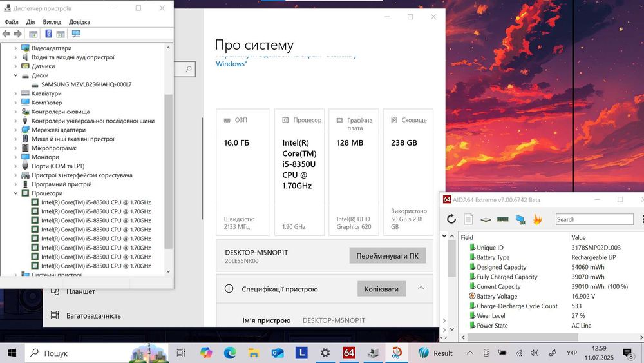Open File Explorer from the taskbar
644x363 pixels.
click(254, 353)
